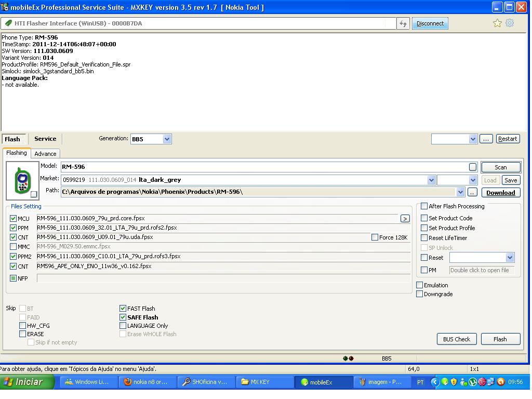Screen dimensions: 532x399
Task: Enable Skip HW_CFG checkbox
Action: pyautogui.click(x=23, y=325)
